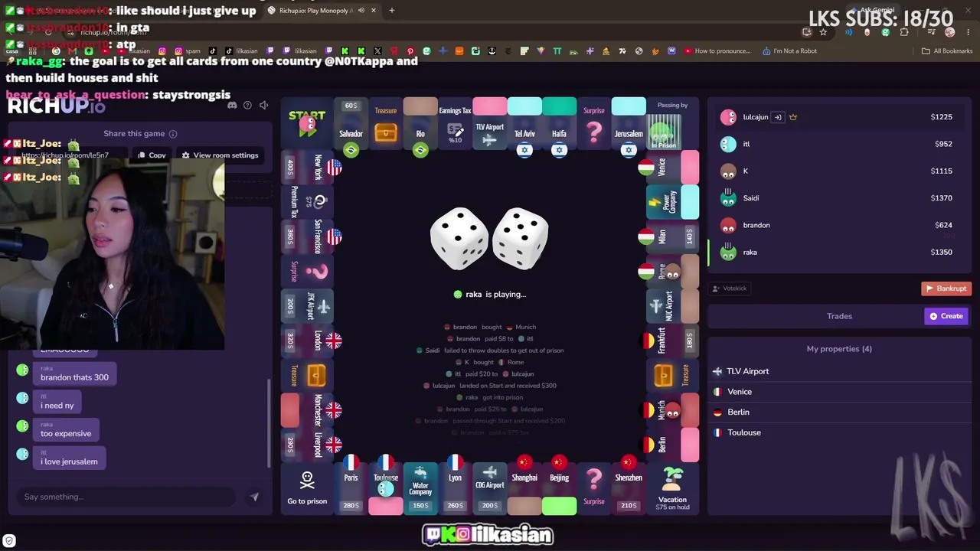The width and height of the screenshot is (980, 551).
Task: Select the right side Treasure chest tile
Action: (672, 376)
